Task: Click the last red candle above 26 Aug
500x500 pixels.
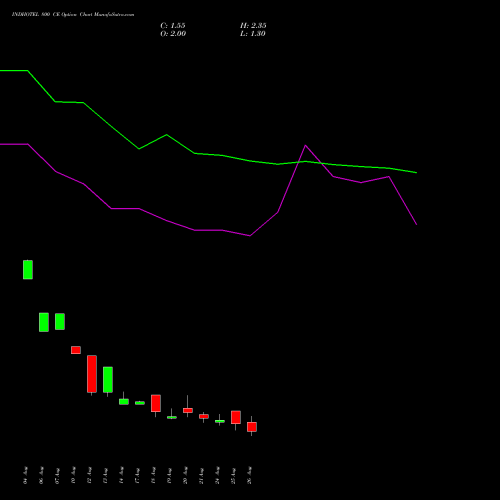Action: pyautogui.click(x=252, y=427)
